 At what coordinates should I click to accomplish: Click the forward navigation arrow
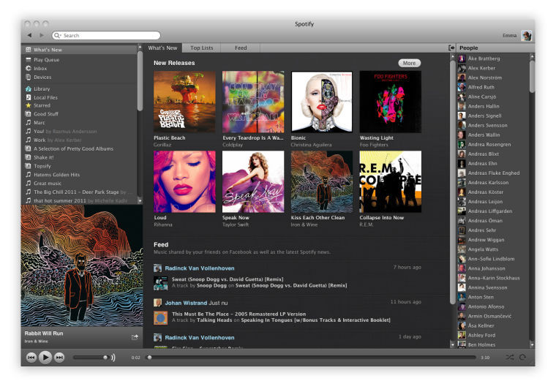(42, 35)
